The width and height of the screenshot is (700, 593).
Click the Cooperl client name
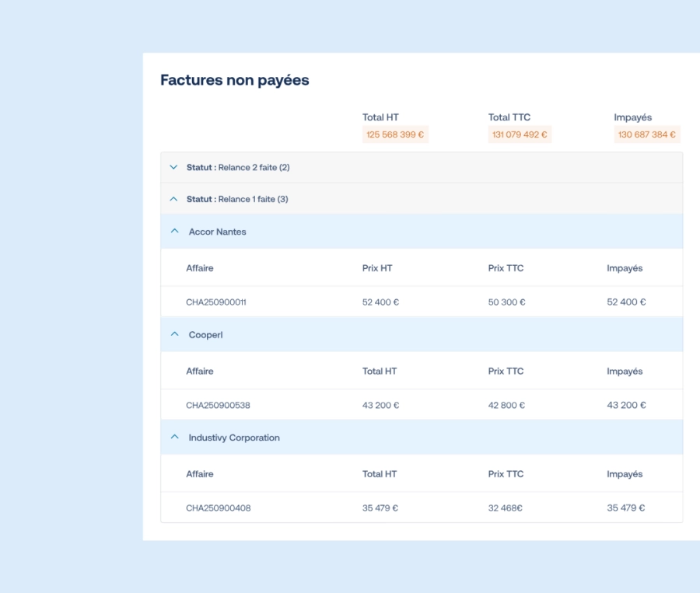(205, 335)
